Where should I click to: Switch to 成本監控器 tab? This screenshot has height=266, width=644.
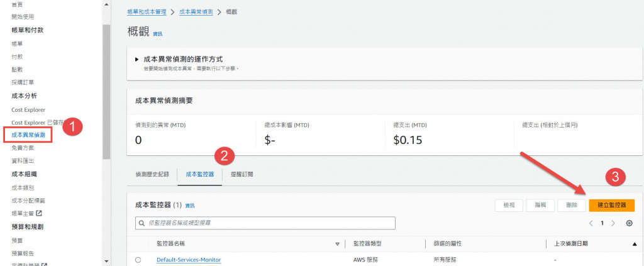coord(200,174)
